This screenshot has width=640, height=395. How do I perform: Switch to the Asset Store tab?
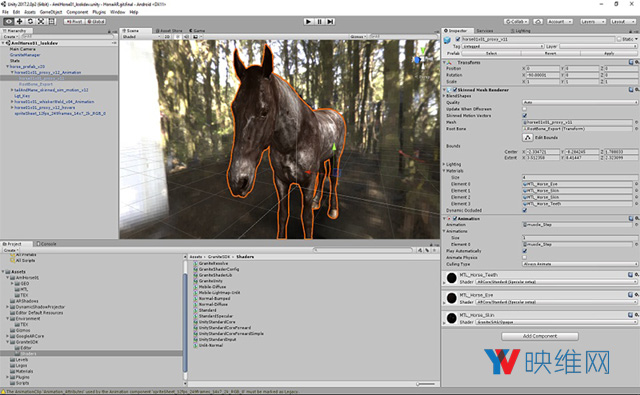[169, 31]
